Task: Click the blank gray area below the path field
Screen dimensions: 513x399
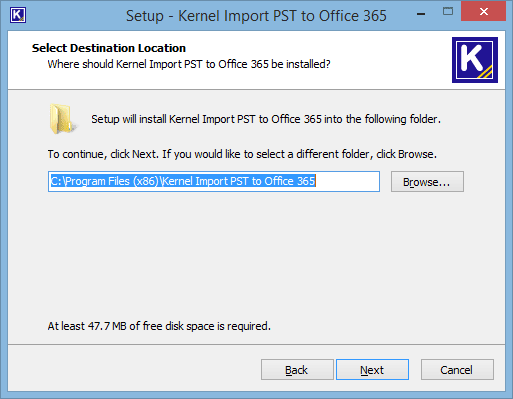Action: tap(256, 253)
